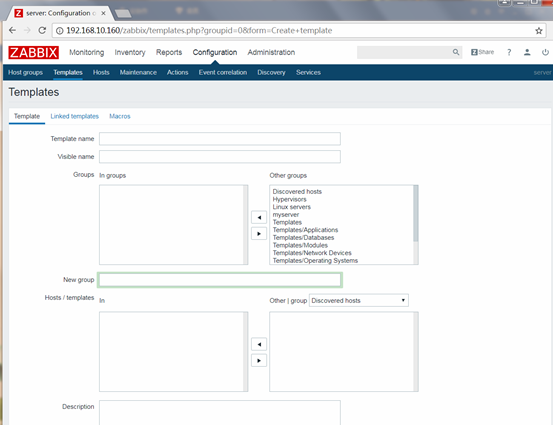Open Maintenance section

[x=138, y=72]
